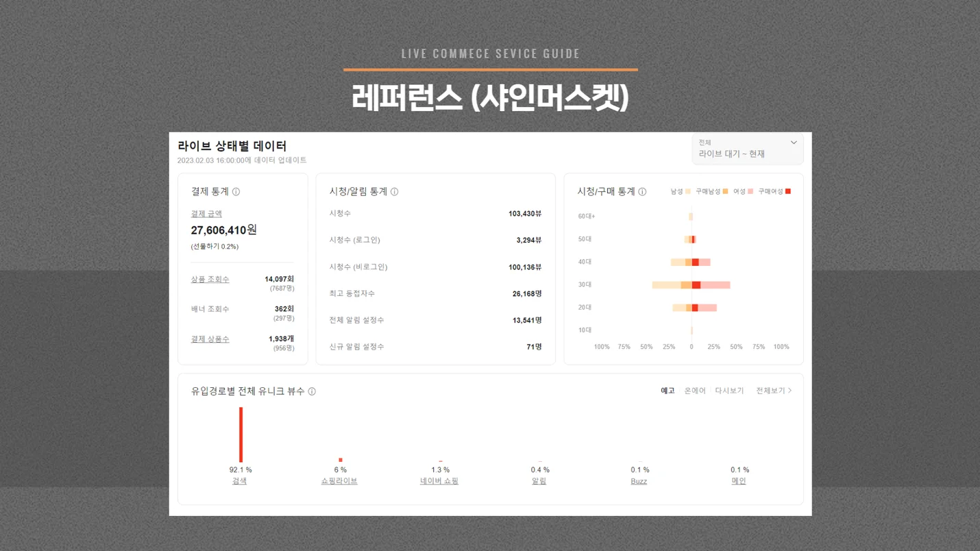Viewport: 980px width, 551px height.
Task: Open the 결제 상품수 link
Action: point(210,339)
